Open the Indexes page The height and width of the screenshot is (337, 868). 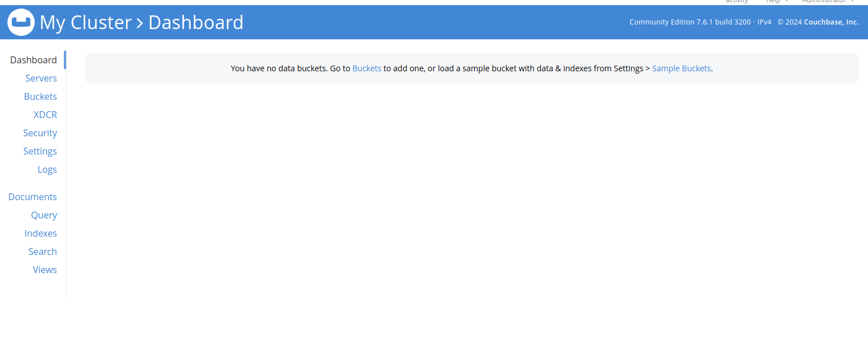click(40, 233)
